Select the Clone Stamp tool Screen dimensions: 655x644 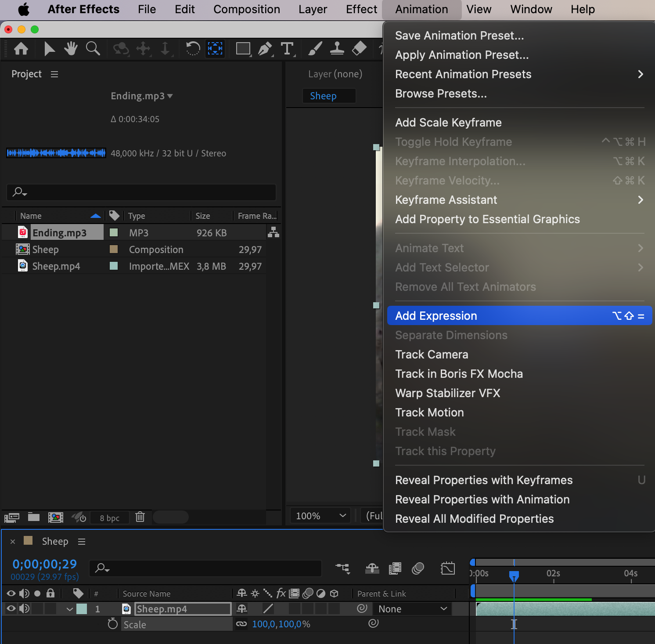pyautogui.click(x=337, y=48)
